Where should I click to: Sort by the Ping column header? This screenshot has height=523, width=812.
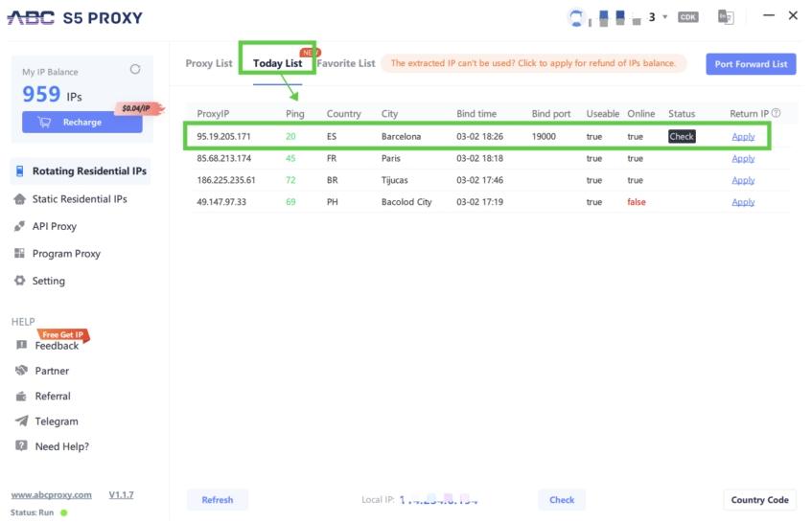295,114
